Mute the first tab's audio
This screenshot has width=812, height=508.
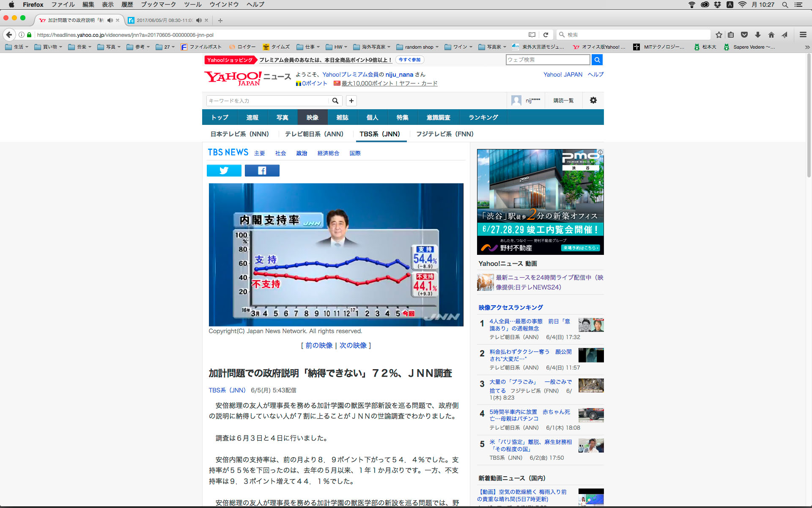tap(110, 20)
